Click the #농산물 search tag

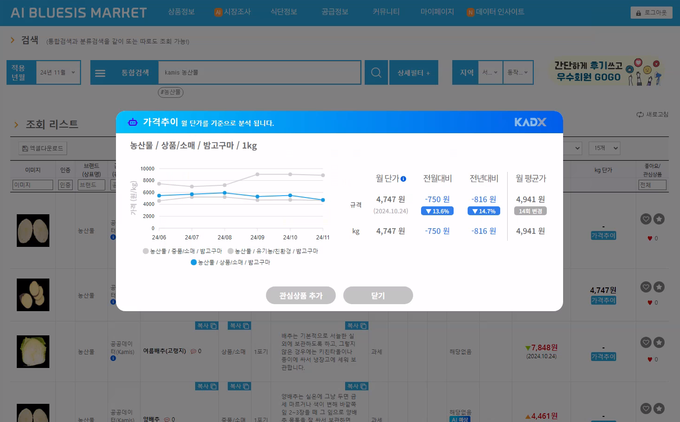[170, 92]
